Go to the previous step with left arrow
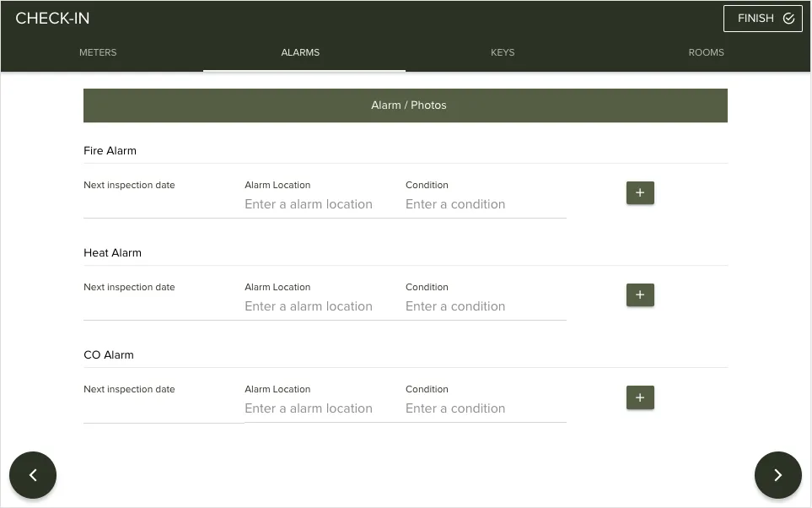 33,475
